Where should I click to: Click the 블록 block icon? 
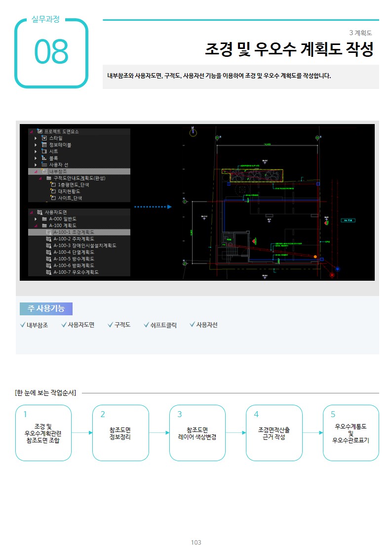[44, 158]
